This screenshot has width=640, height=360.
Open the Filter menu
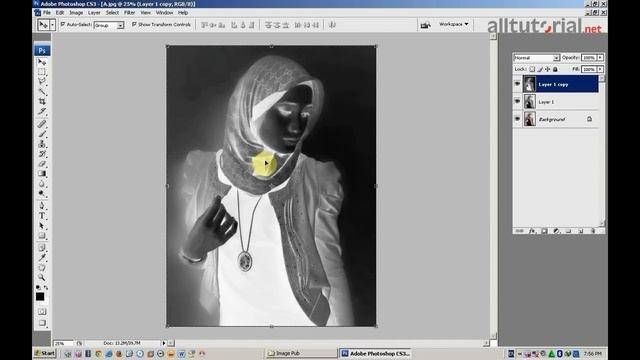[129, 13]
